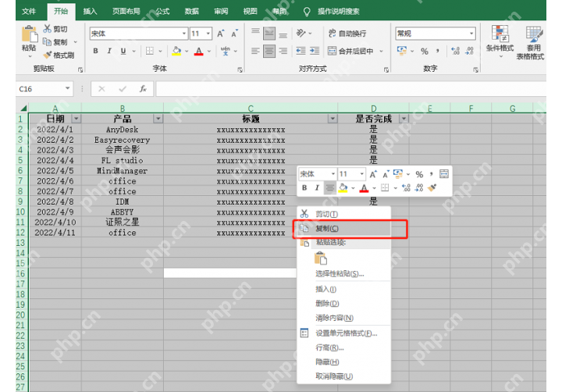Open Font group dialog launcher
The image size is (562, 392).
240,70
